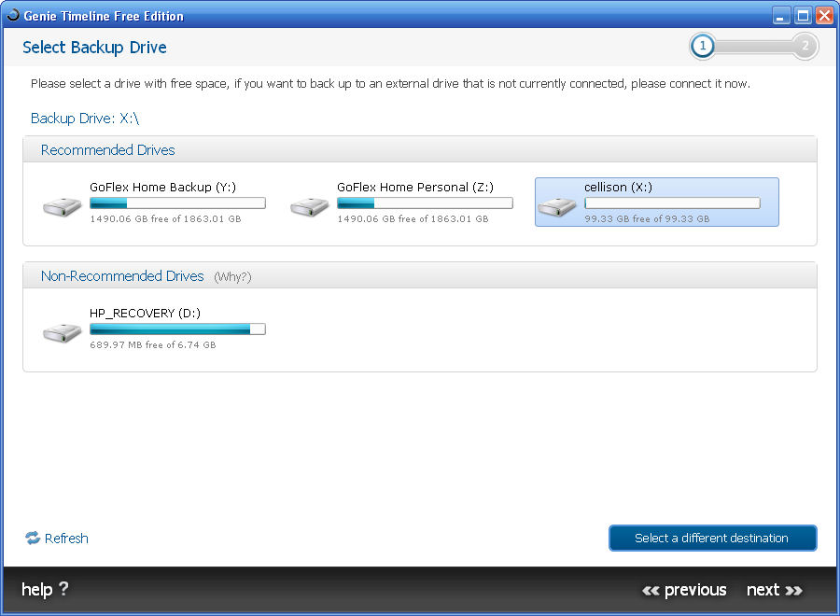Screen dimensions: 840x616
Task: Click the Refresh link text
Action: 66,538
